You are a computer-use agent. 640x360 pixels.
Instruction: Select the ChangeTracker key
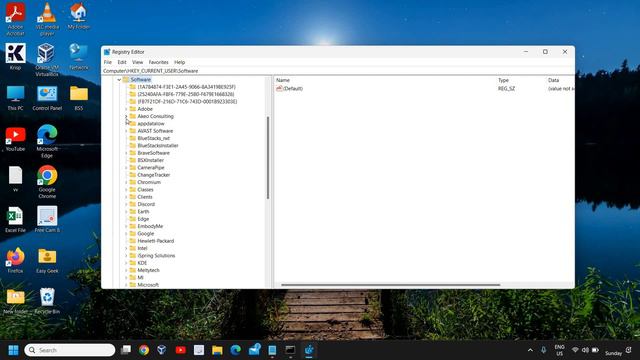pos(153,175)
